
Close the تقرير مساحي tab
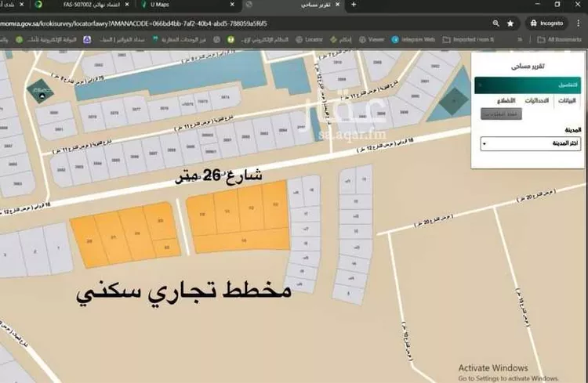(x=337, y=5)
